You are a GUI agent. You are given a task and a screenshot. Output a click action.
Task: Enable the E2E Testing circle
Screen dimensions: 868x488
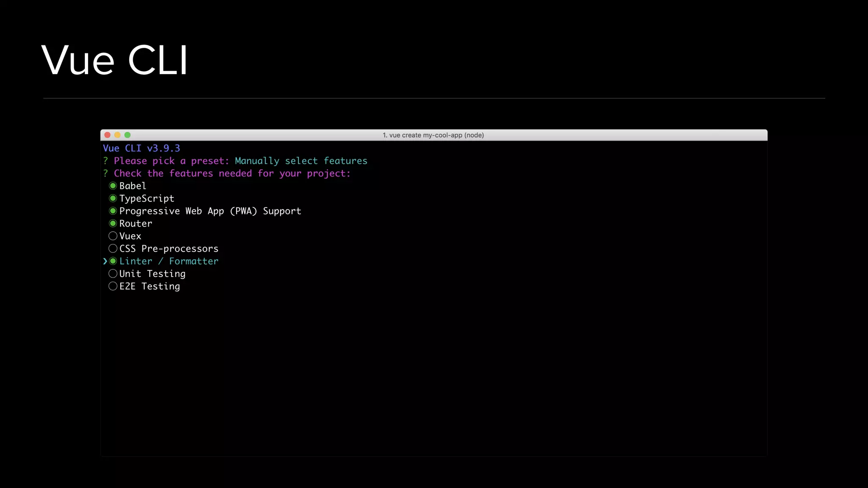click(113, 286)
